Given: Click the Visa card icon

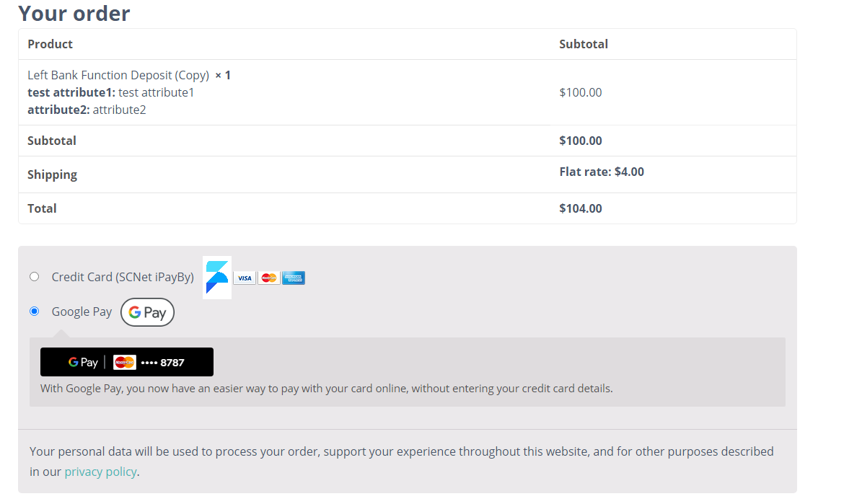Looking at the screenshot, I should pos(245,278).
